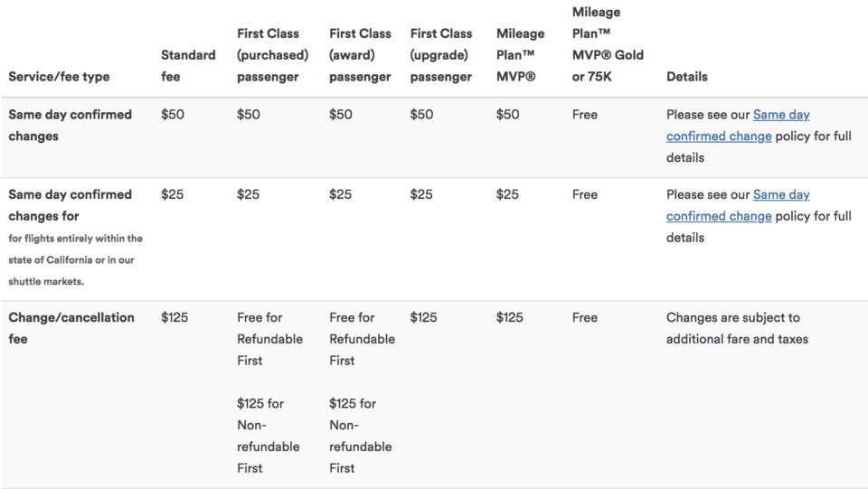Click the $25 standard fee cell
The height and width of the screenshot is (489, 868).
click(171, 194)
